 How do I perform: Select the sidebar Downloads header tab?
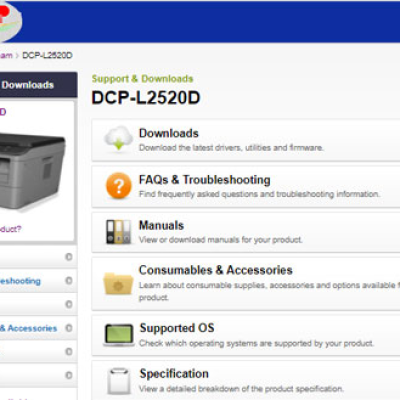click(39, 85)
